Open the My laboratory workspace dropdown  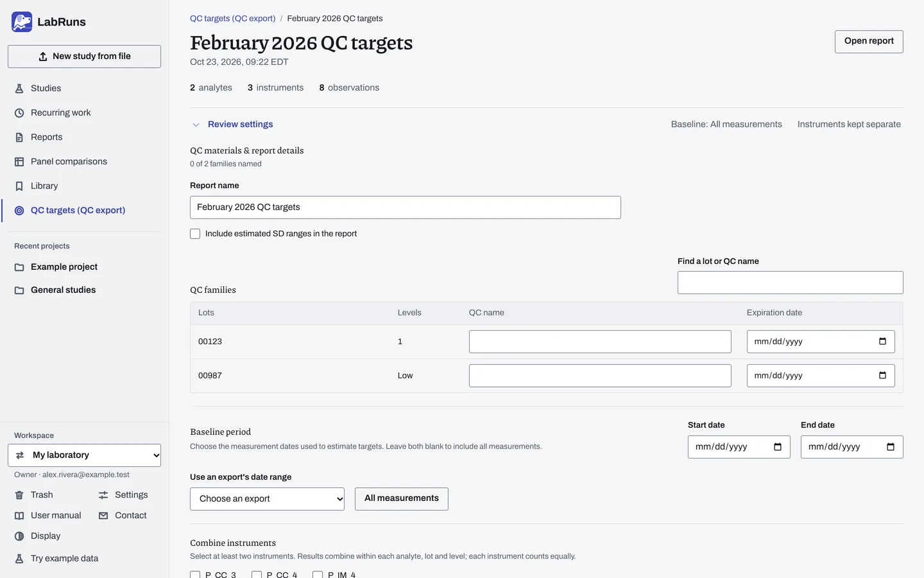84,455
